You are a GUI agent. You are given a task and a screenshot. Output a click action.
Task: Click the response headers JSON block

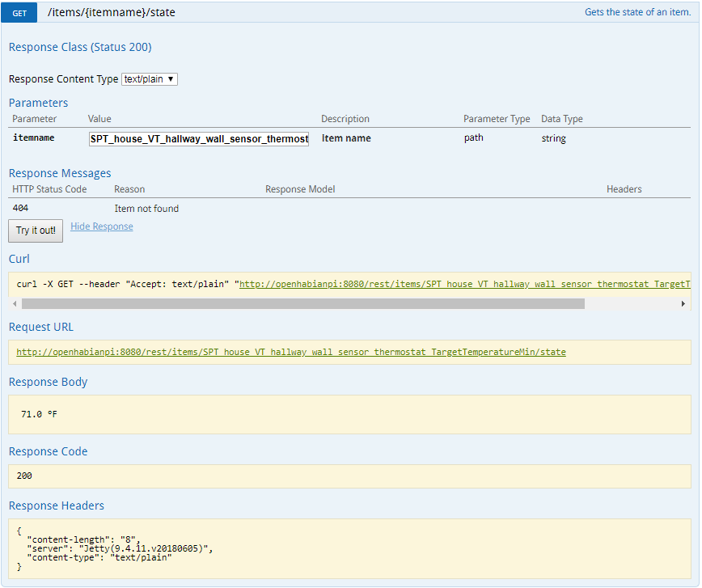click(113, 549)
